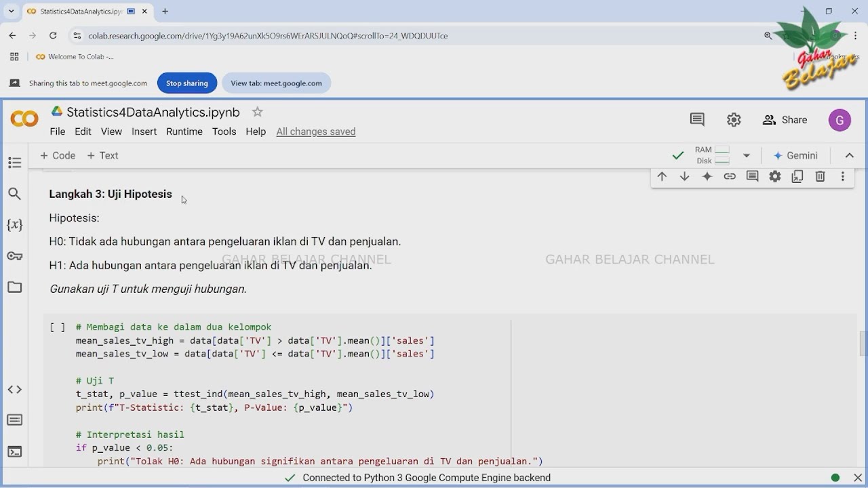Open the Insert menu
The width and height of the screenshot is (868, 488).
[x=144, y=131]
